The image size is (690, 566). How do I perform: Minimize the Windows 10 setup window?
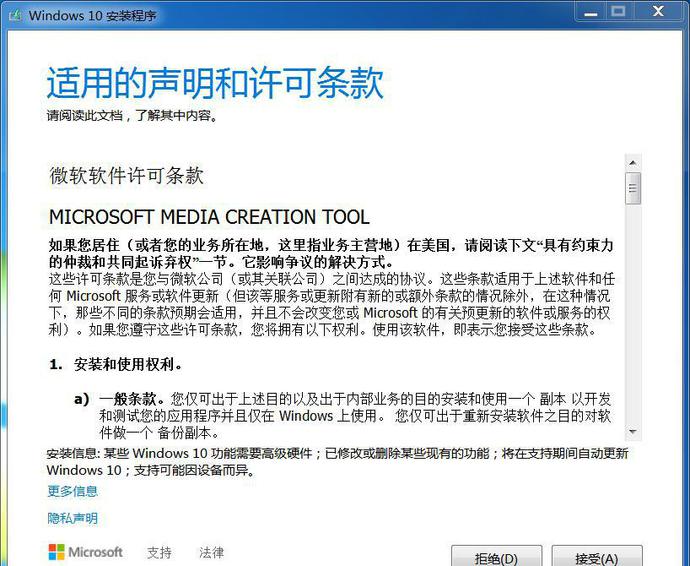[x=591, y=12]
